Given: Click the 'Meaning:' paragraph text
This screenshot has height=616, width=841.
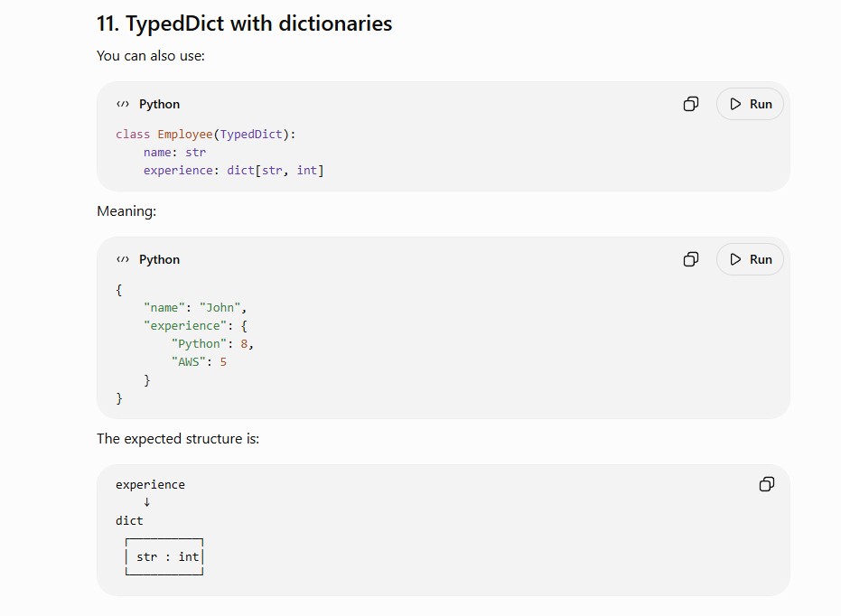Looking at the screenshot, I should pyautogui.click(x=126, y=211).
